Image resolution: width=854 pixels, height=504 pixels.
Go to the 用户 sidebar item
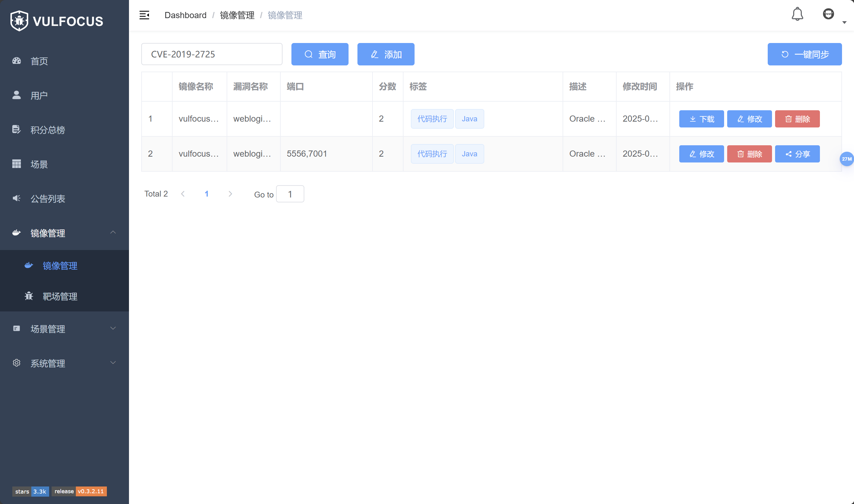(x=39, y=96)
